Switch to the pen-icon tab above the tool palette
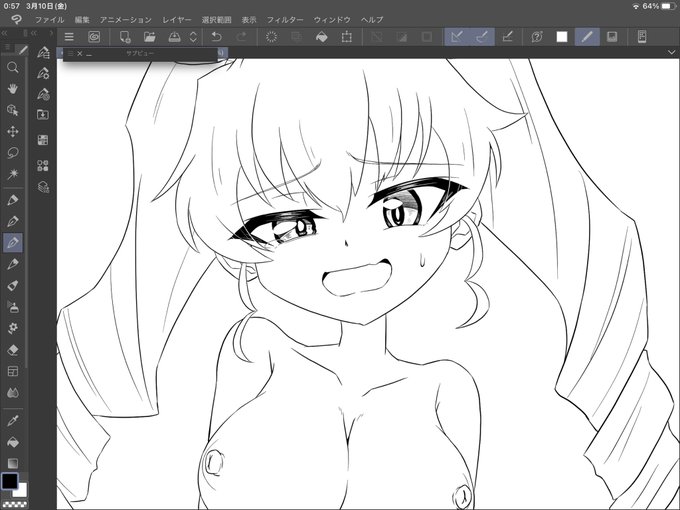Image resolution: width=680 pixels, height=510 pixels. point(22,49)
